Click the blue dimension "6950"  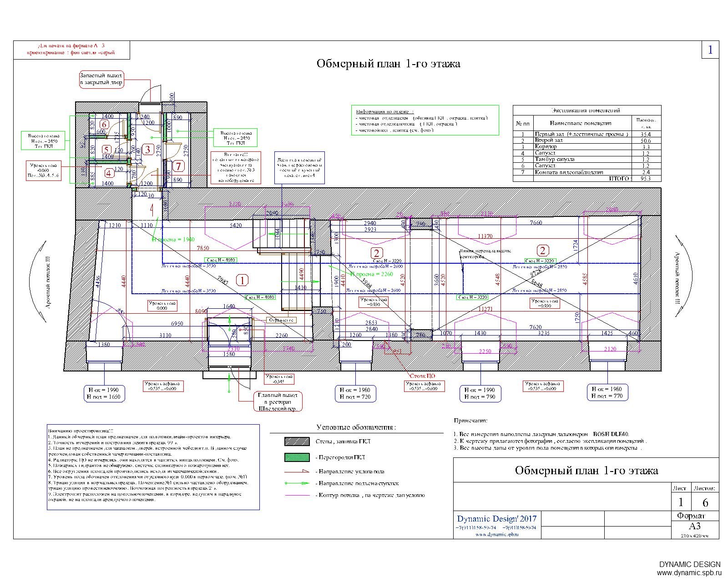[177, 323]
